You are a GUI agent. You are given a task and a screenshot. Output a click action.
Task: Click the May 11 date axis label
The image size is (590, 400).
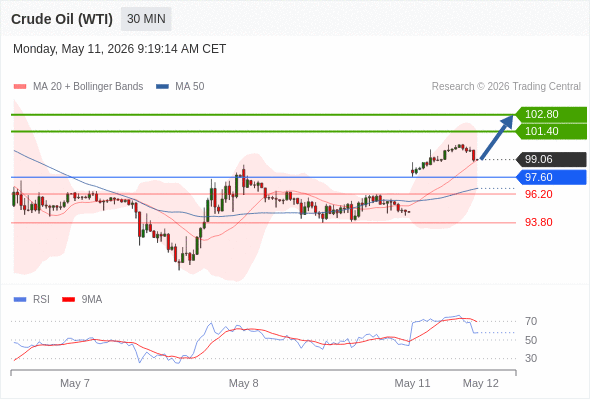click(412, 383)
